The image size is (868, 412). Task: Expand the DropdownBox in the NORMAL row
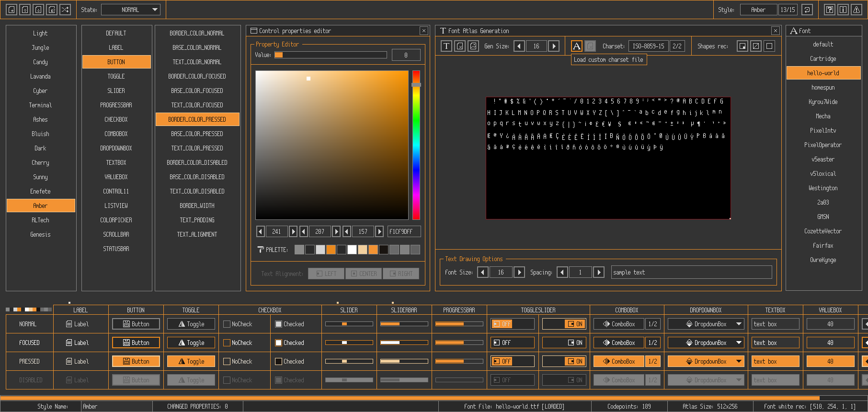coord(706,324)
